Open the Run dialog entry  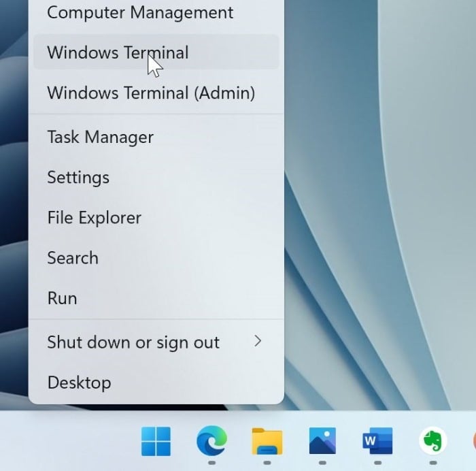(156, 298)
